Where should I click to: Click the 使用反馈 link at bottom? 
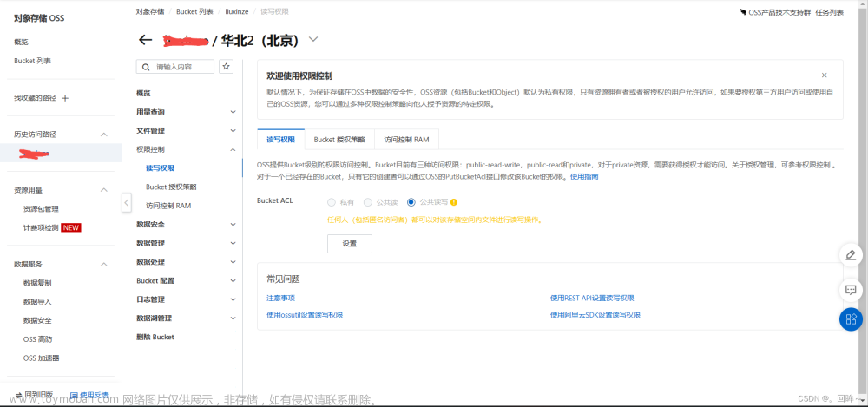coord(89,395)
